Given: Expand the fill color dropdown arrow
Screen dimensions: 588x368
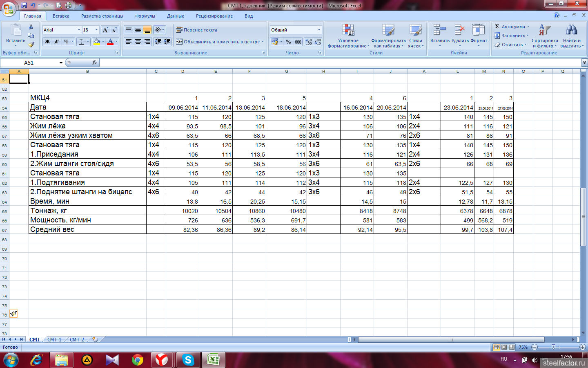Looking at the screenshot, I should point(103,42).
